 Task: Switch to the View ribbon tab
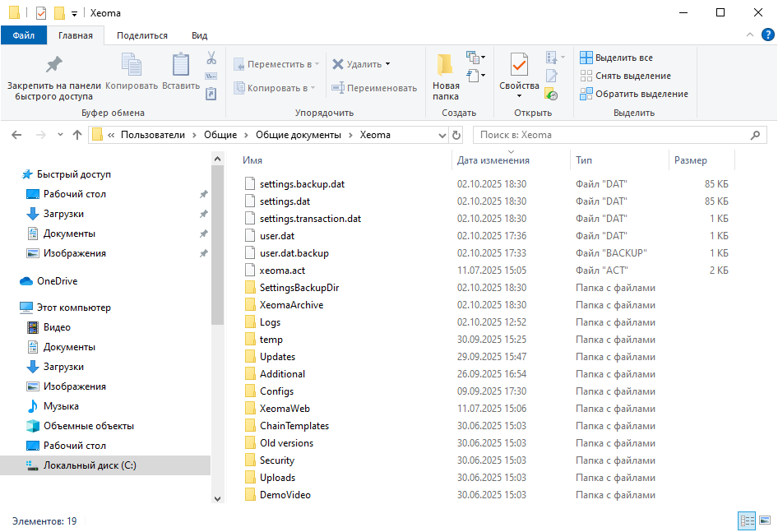click(199, 35)
